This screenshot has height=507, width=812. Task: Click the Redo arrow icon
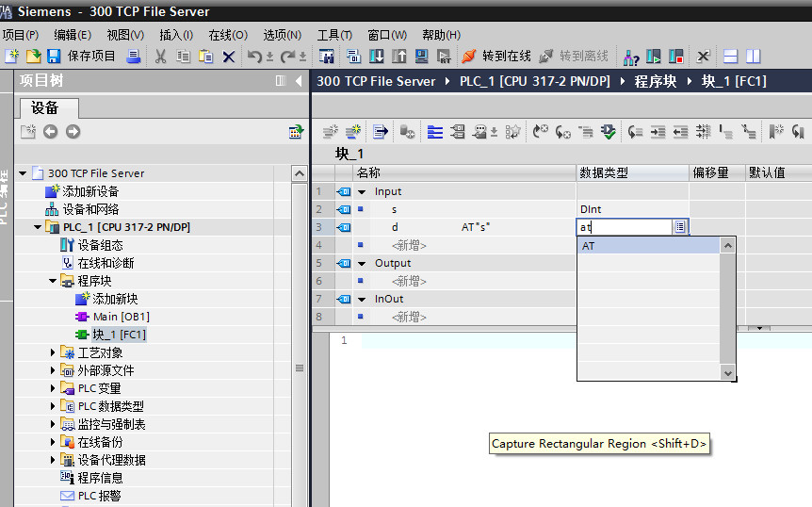[287, 56]
